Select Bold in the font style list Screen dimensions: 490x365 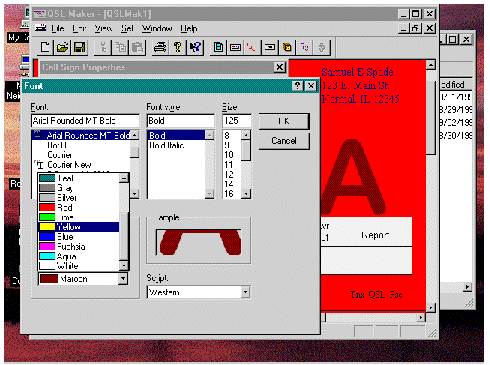[x=176, y=135]
